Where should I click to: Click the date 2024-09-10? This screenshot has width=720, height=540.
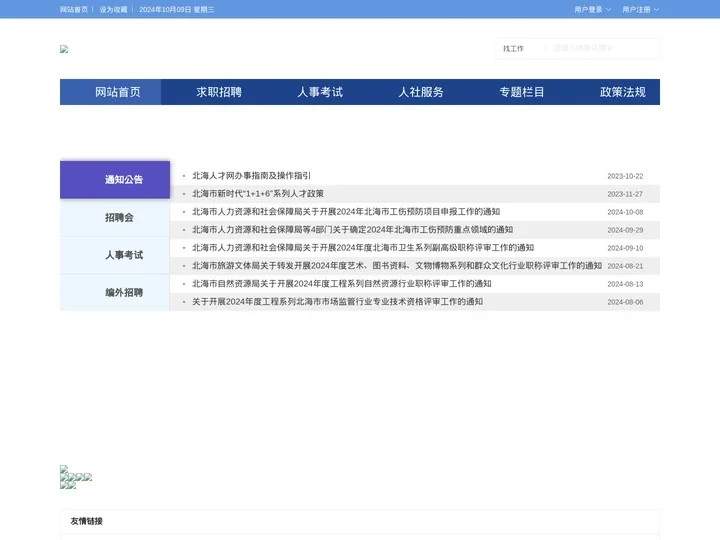(x=625, y=248)
